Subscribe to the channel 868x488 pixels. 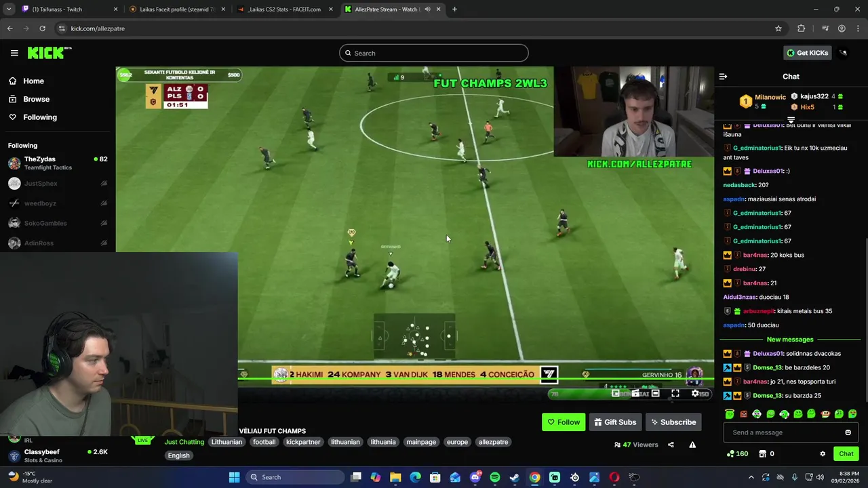click(x=673, y=422)
